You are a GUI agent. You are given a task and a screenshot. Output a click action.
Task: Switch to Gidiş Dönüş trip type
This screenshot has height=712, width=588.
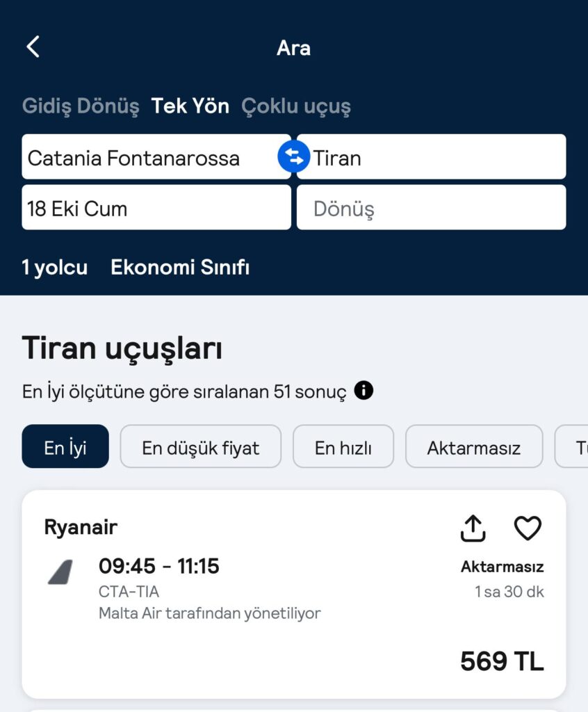(x=81, y=106)
